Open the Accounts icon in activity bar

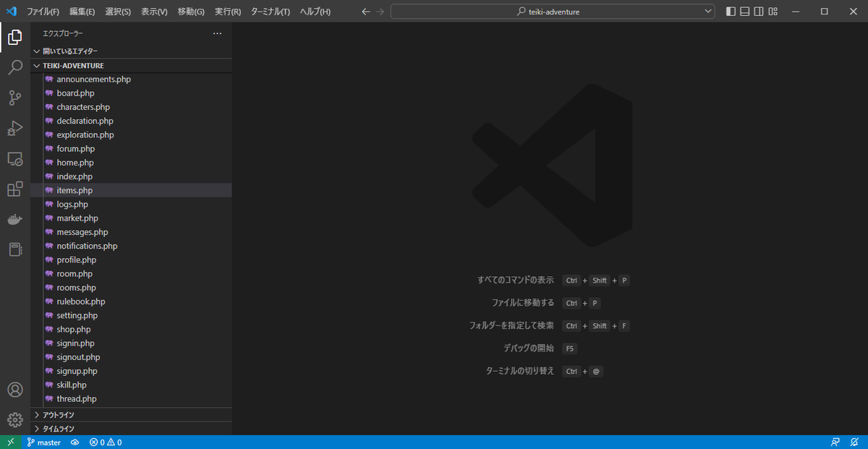pos(14,390)
